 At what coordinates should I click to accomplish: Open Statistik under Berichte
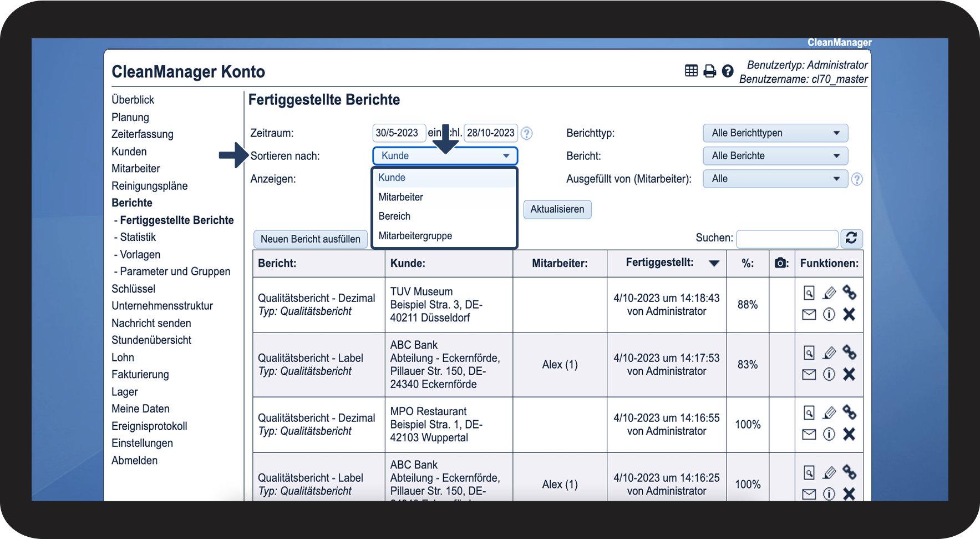pyautogui.click(x=138, y=237)
